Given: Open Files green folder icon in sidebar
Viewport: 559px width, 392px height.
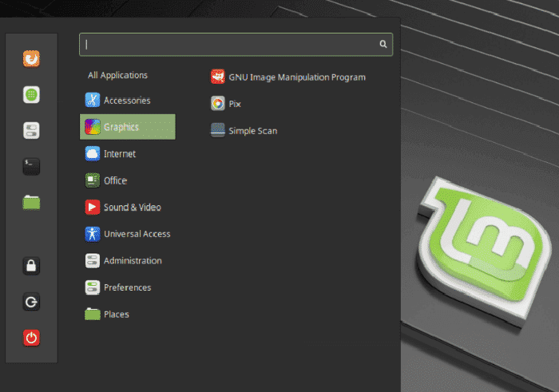Looking at the screenshot, I should [x=31, y=203].
